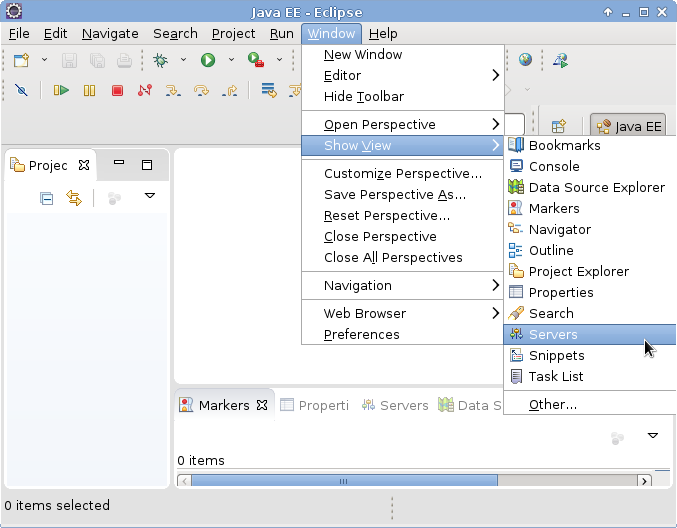The height and width of the screenshot is (528, 677).
Task: Open the Run menu
Action: click(282, 34)
